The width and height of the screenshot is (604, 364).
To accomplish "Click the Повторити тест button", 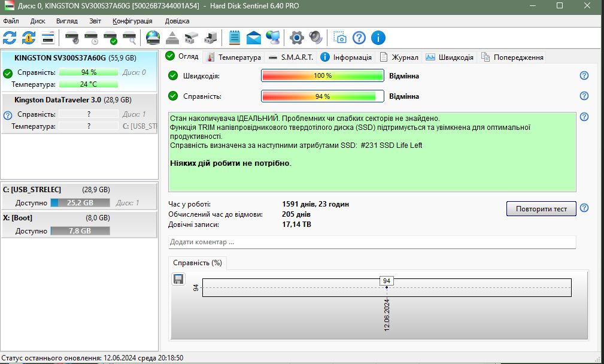I will pyautogui.click(x=541, y=209).
